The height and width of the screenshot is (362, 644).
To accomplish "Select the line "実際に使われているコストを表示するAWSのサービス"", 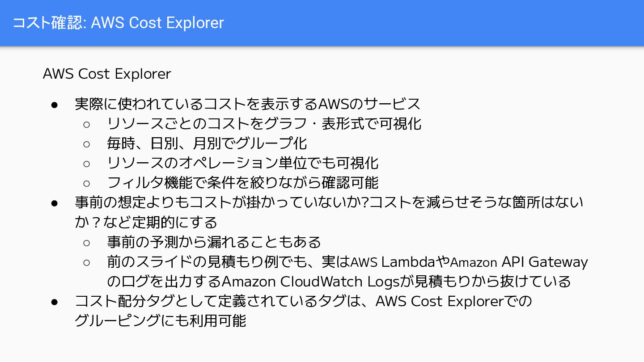I will [248, 104].
